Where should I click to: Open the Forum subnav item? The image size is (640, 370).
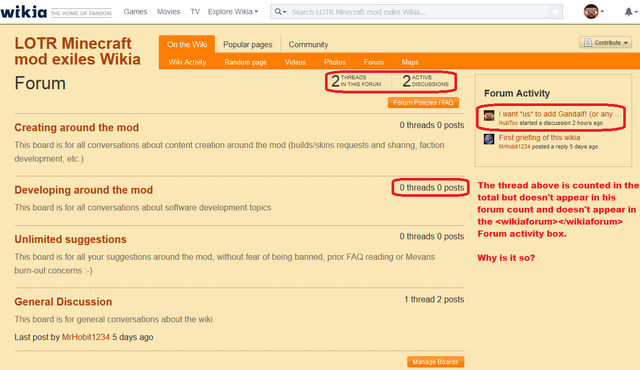click(x=373, y=62)
